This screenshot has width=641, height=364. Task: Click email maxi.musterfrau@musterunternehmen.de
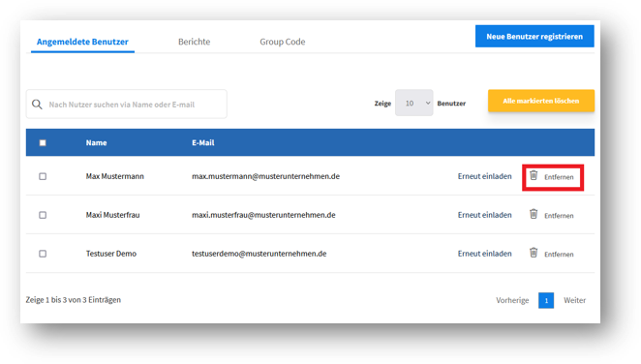pyautogui.click(x=263, y=215)
